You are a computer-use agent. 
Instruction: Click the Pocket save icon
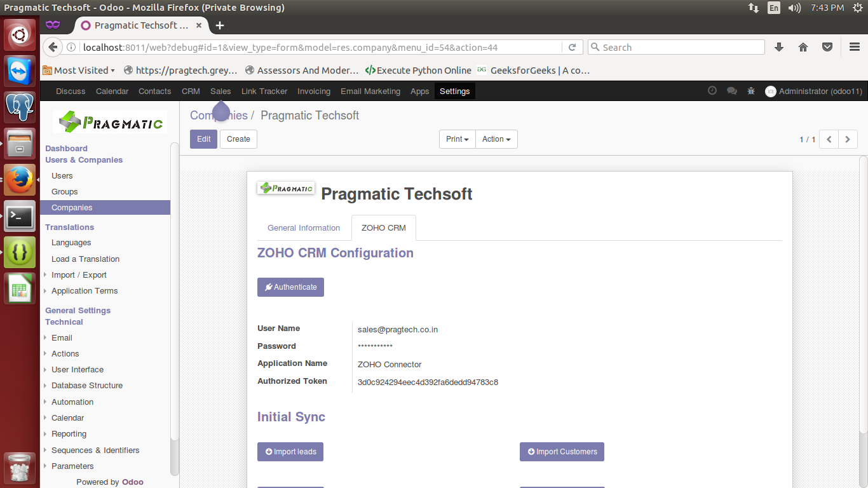(x=827, y=47)
